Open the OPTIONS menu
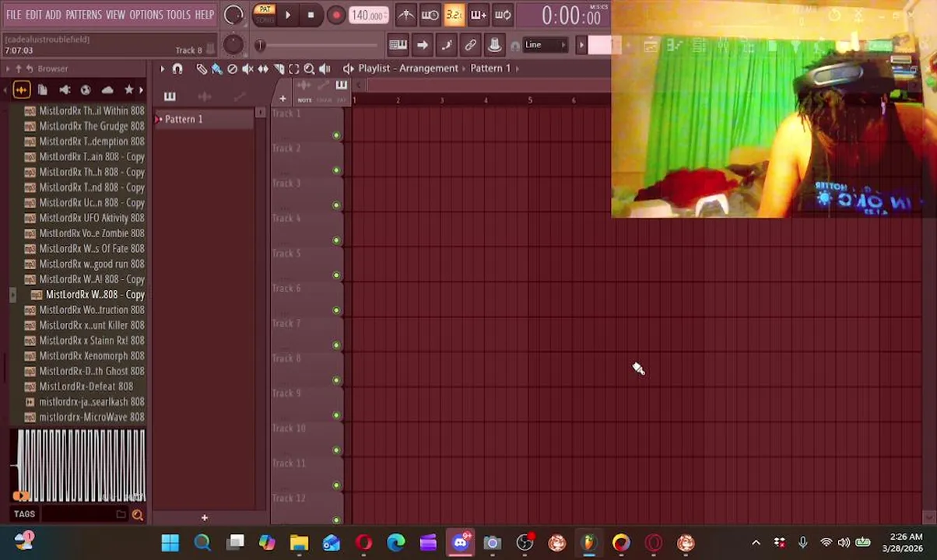This screenshot has width=937, height=560. (146, 15)
